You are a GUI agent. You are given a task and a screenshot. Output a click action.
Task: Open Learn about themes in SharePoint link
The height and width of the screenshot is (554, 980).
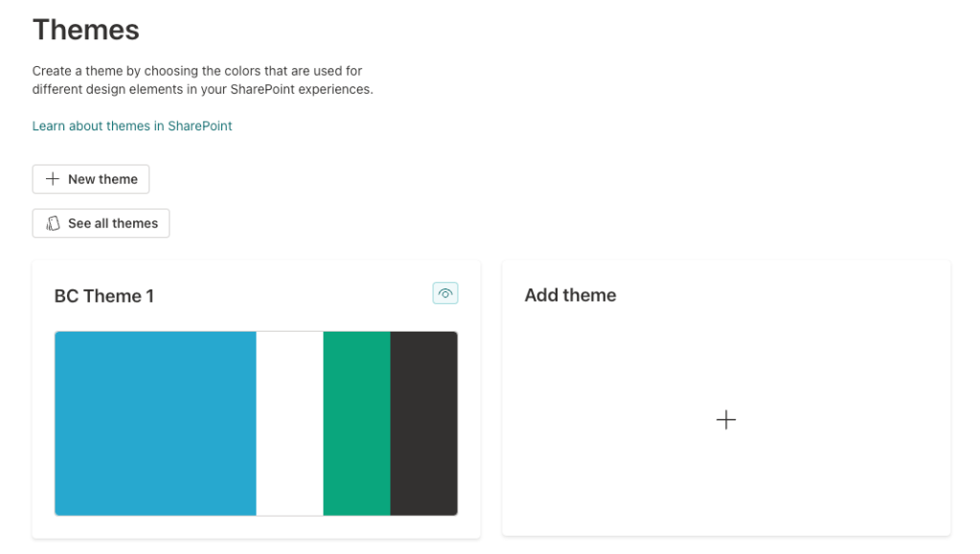point(132,126)
